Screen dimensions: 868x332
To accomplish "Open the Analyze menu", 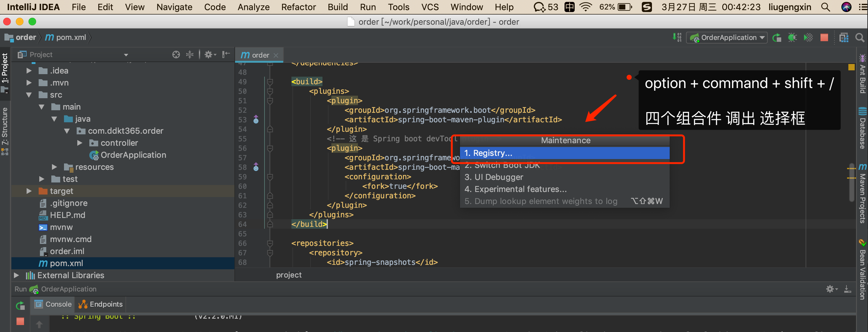I will pyautogui.click(x=253, y=7).
